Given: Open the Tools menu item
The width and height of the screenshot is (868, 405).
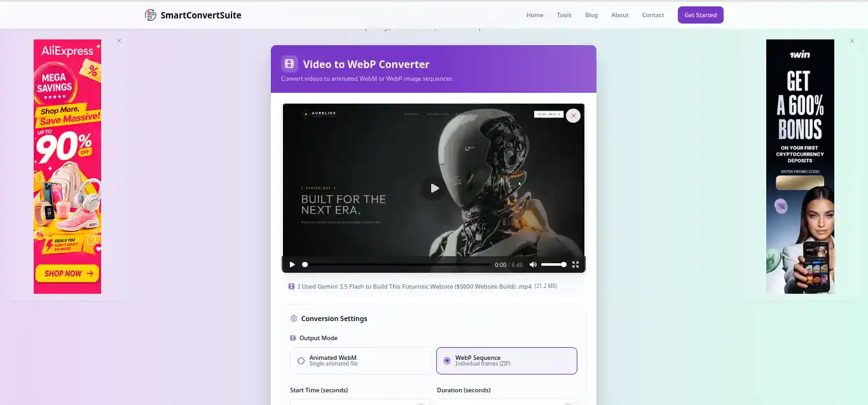Looking at the screenshot, I should pyautogui.click(x=564, y=15).
